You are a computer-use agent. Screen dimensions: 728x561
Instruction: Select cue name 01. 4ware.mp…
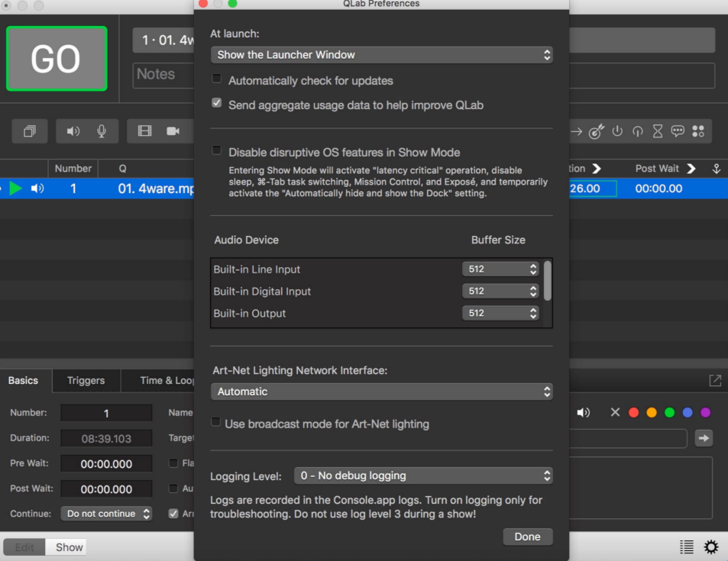click(156, 189)
